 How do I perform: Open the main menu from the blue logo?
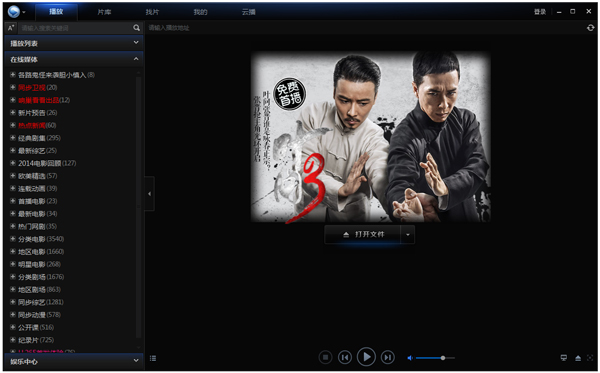click(16, 11)
